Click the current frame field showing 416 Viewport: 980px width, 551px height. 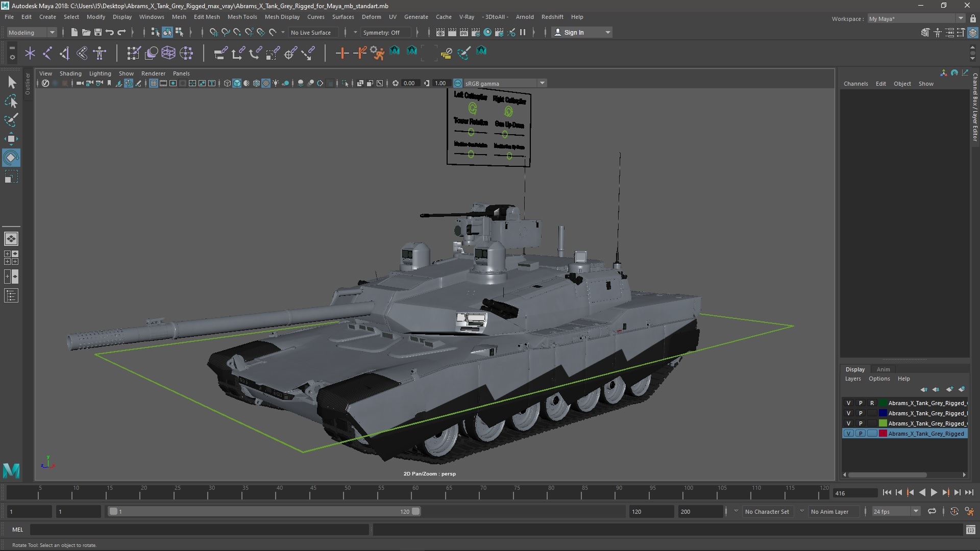[854, 493]
